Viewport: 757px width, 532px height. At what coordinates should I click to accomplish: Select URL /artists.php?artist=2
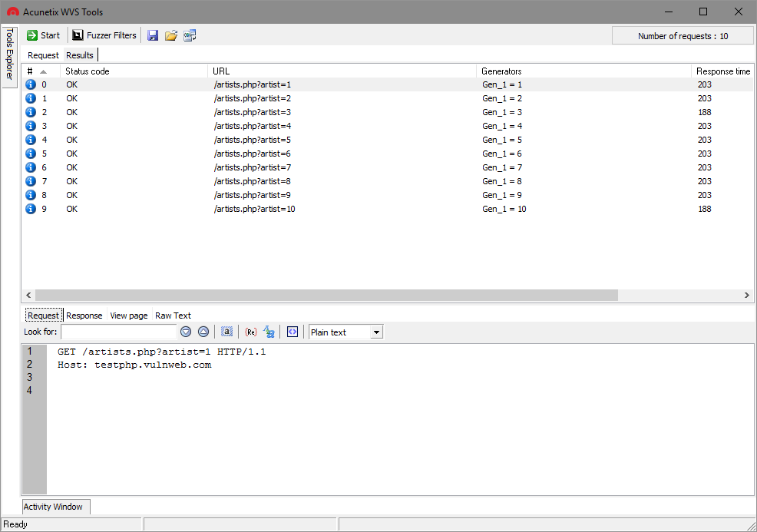(253, 98)
